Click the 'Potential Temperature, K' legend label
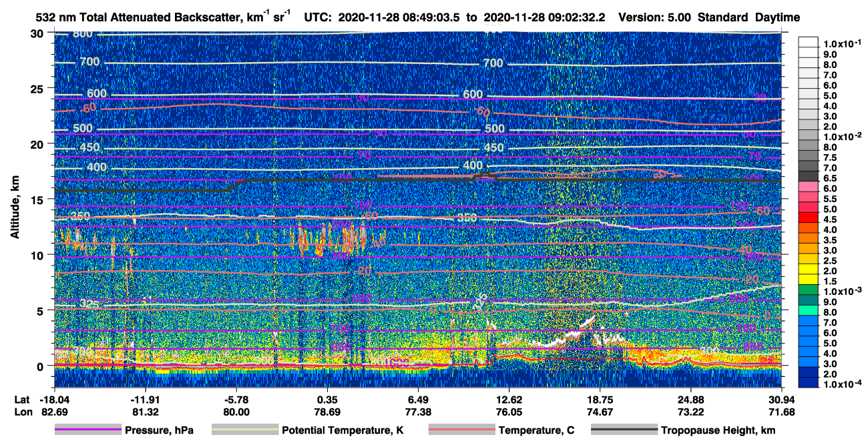 [343, 430]
